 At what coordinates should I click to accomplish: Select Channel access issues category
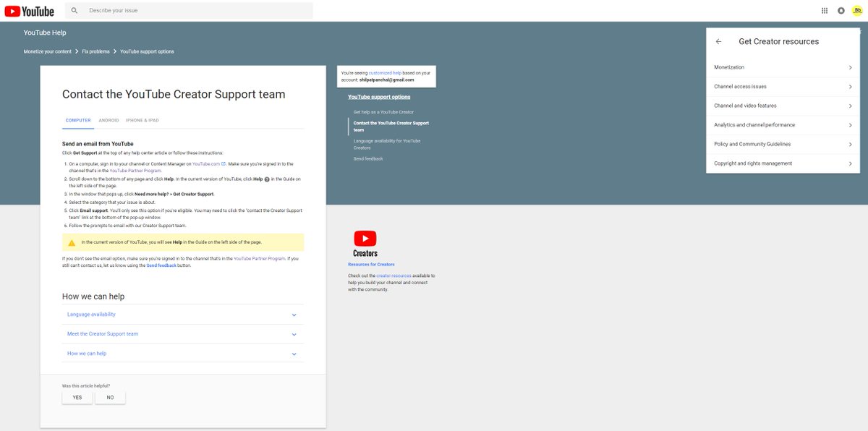tap(783, 87)
